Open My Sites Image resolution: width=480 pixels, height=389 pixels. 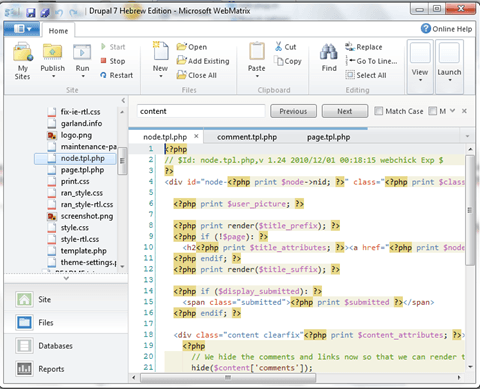[x=22, y=61]
